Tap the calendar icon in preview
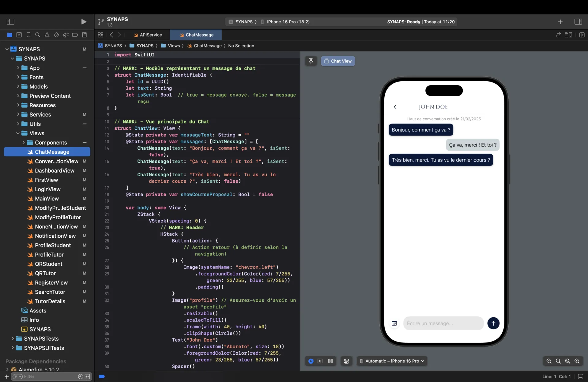Image resolution: width=588 pixels, height=382 pixels. pyautogui.click(x=394, y=323)
